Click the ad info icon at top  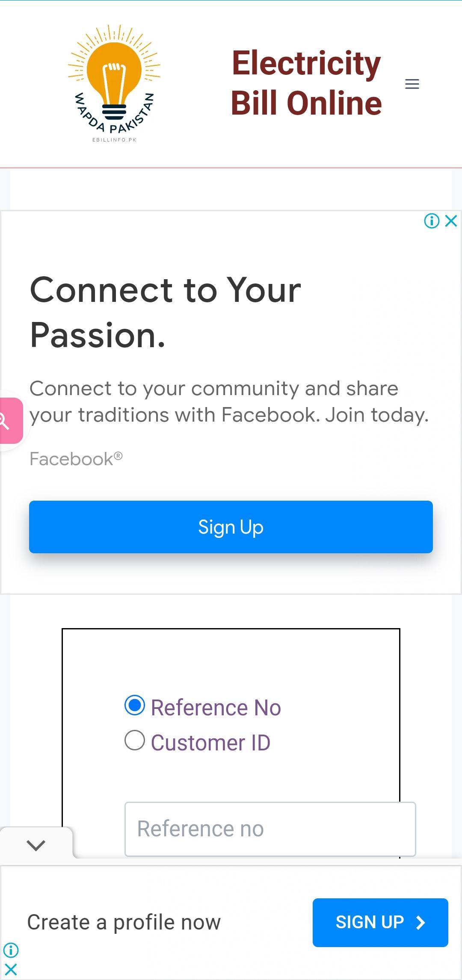click(x=432, y=221)
